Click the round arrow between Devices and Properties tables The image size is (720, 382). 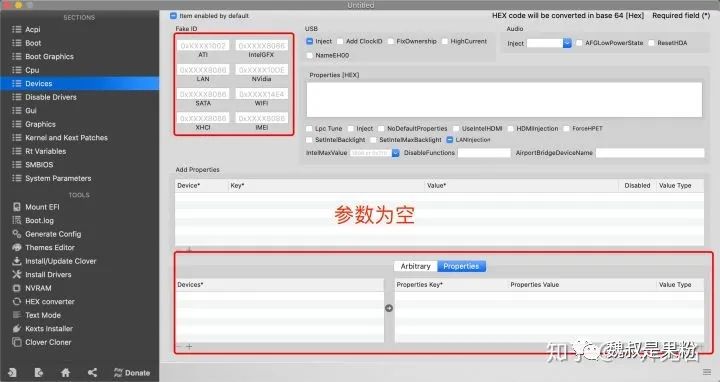[x=389, y=308]
